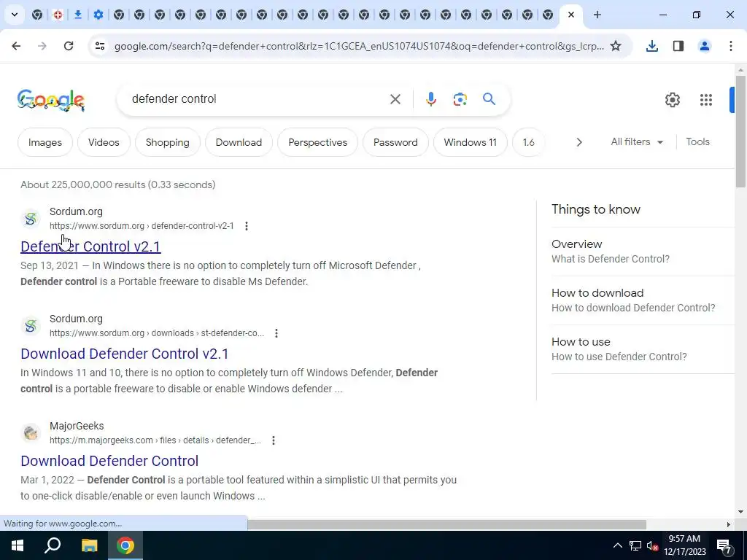Viewport: 747px width, 560px height.
Task: Open Chrome three-dot menu
Action: pyautogui.click(x=730, y=46)
